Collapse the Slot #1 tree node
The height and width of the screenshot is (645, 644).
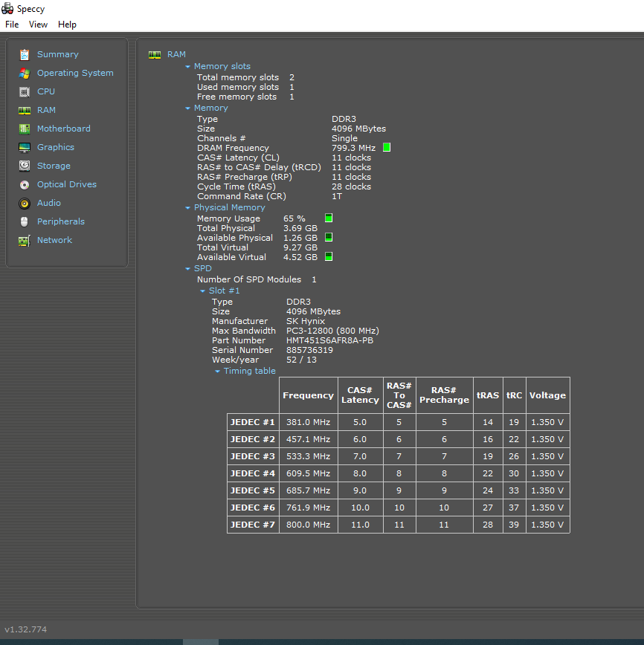click(203, 291)
